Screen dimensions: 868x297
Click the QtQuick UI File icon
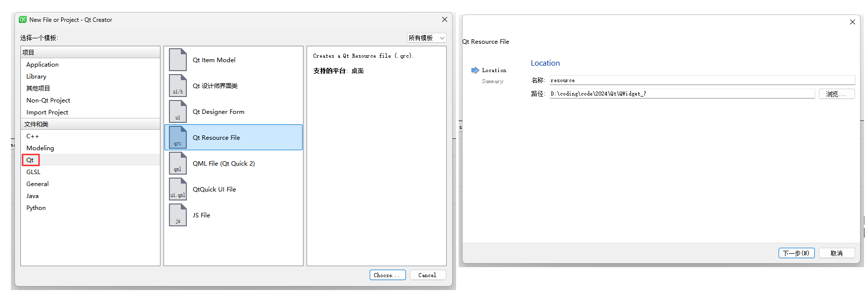pyautogui.click(x=178, y=189)
